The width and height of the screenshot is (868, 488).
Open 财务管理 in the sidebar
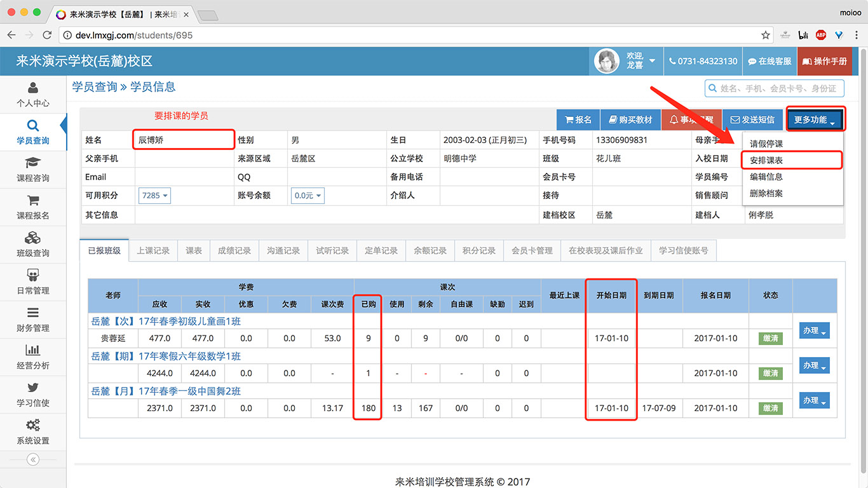tap(33, 320)
